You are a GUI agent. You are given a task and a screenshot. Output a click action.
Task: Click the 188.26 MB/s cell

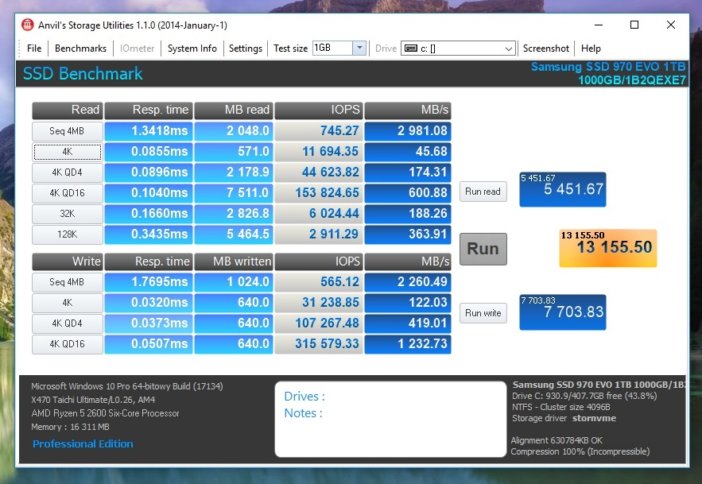408,214
